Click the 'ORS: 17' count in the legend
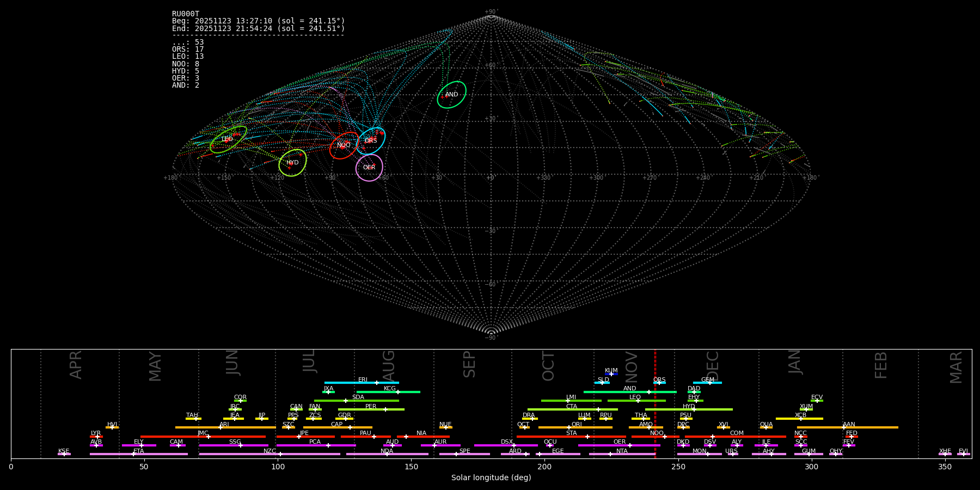 point(188,50)
